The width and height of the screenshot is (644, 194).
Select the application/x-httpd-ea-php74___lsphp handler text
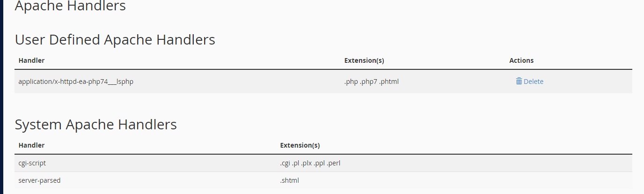pos(76,82)
